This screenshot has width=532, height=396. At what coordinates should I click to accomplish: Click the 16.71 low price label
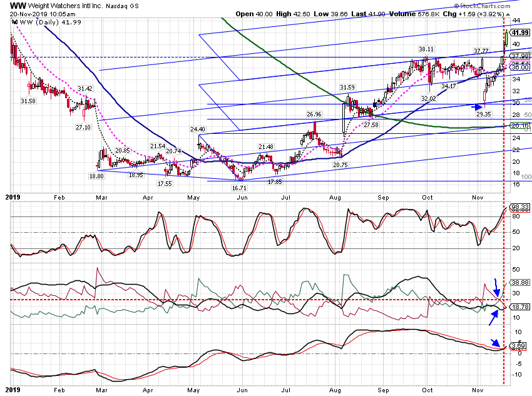[x=239, y=188]
